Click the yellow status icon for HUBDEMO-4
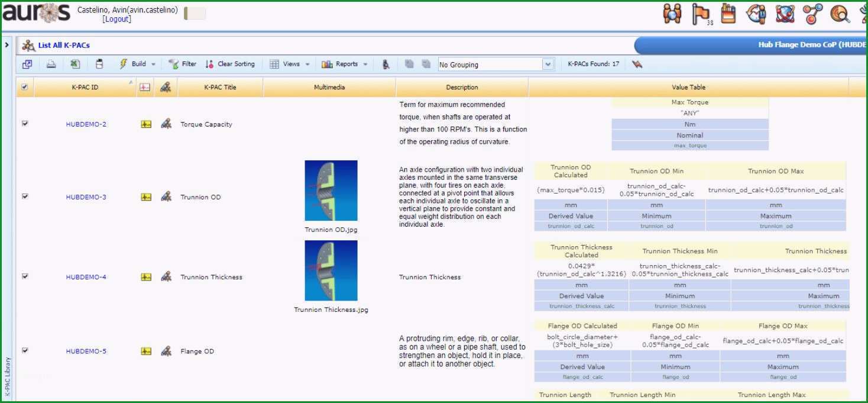 click(146, 277)
